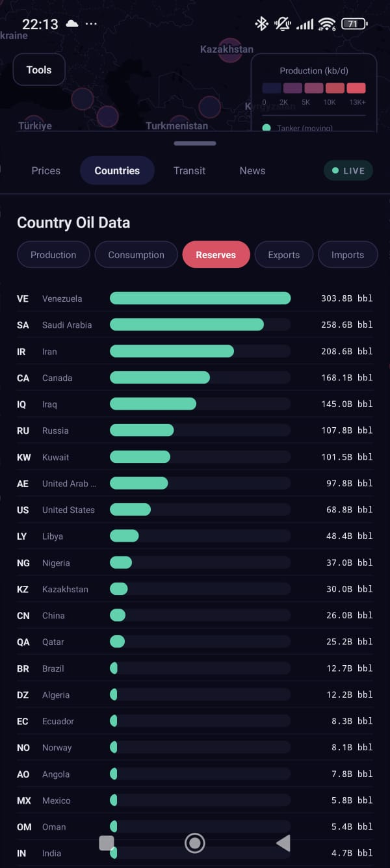Viewport: 390px width, 868px height.
Task: Open the Tools button on map
Action: coord(39,70)
